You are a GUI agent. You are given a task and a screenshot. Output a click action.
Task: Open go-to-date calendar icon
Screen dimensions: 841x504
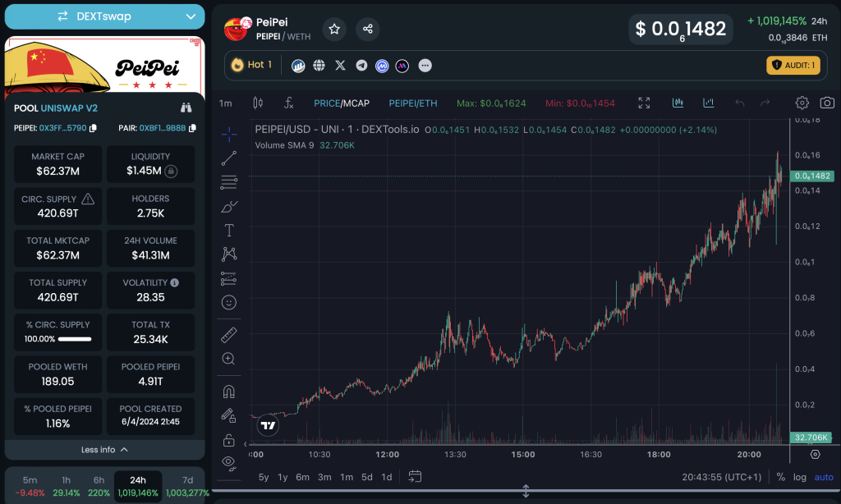pyautogui.click(x=415, y=477)
